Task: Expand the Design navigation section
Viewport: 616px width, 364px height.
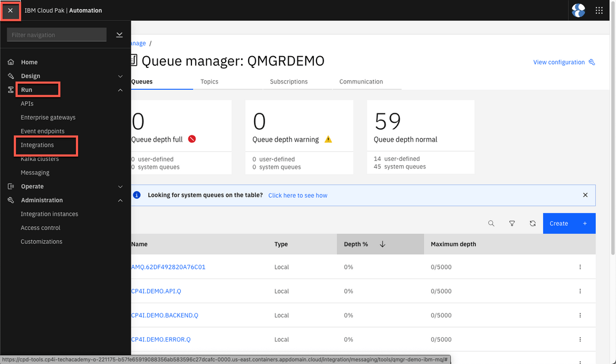Action: [x=120, y=76]
